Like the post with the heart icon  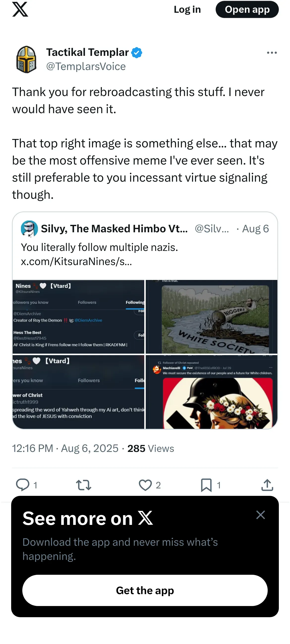coord(145,485)
